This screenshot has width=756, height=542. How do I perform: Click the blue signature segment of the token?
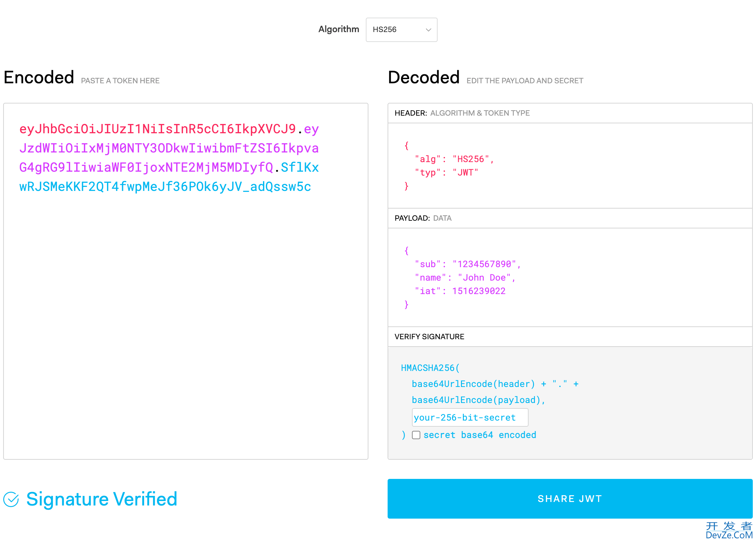tap(165, 187)
